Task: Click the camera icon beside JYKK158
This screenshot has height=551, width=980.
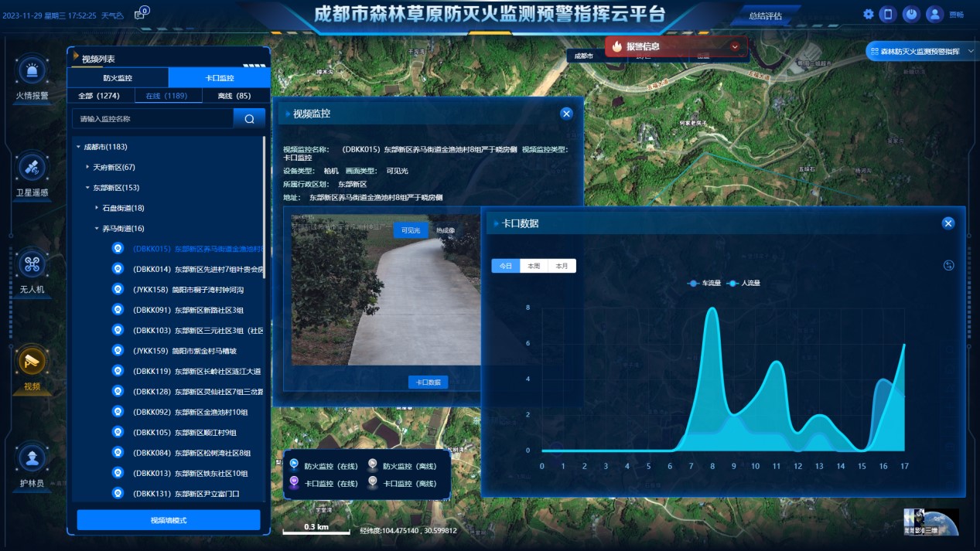Action: click(x=118, y=289)
